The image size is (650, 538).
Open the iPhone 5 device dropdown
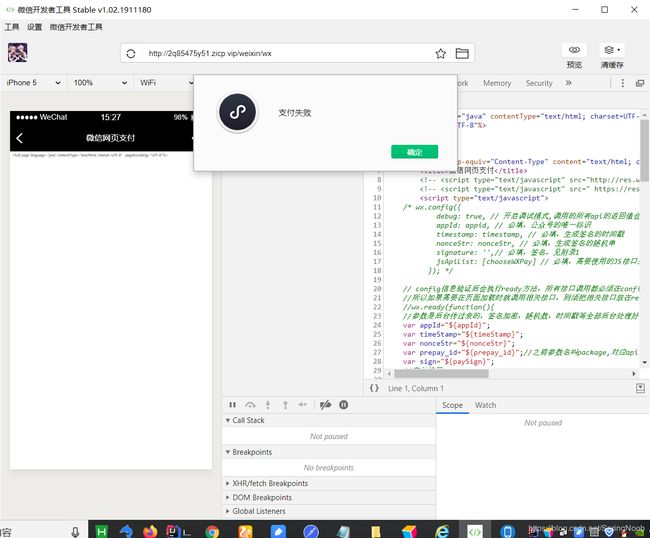point(33,83)
